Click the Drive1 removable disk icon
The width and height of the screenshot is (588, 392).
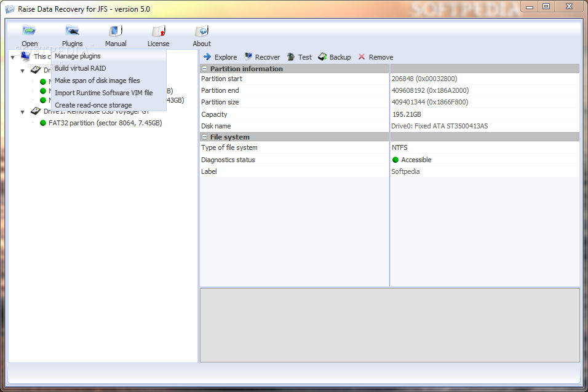pos(36,111)
